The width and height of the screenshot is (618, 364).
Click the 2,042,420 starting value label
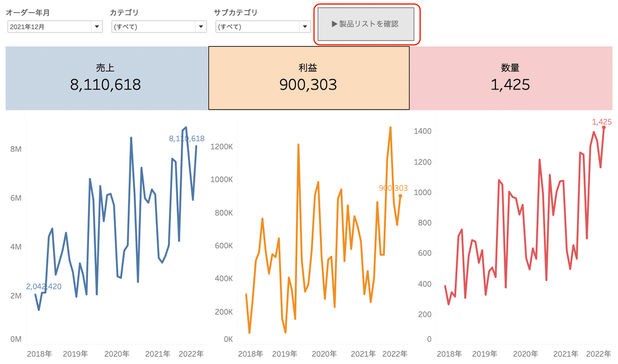click(x=44, y=286)
